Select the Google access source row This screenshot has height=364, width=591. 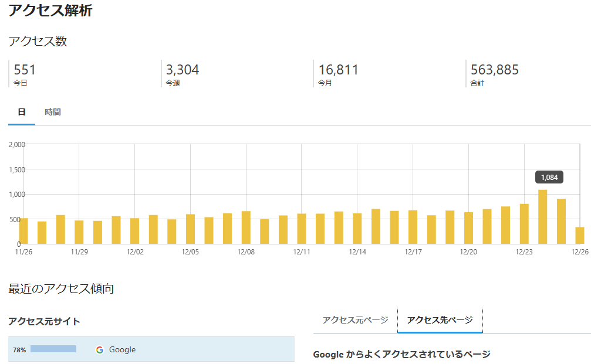point(151,349)
